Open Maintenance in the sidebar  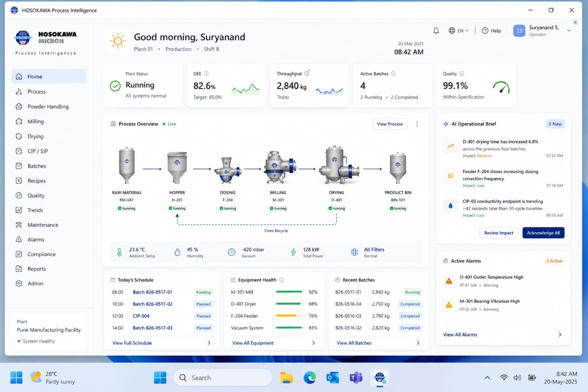[49, 225]
